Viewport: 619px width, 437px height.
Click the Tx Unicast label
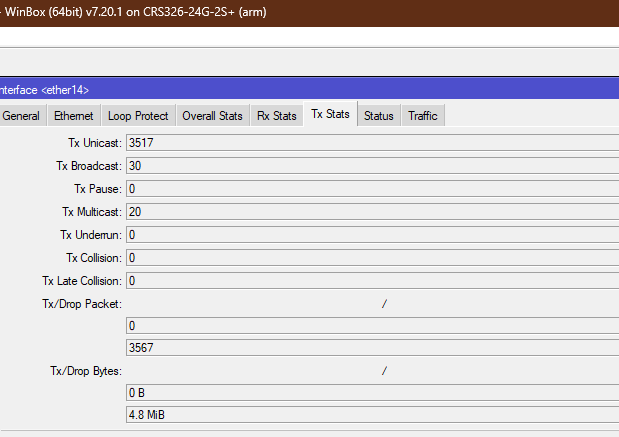click(95, 143)
